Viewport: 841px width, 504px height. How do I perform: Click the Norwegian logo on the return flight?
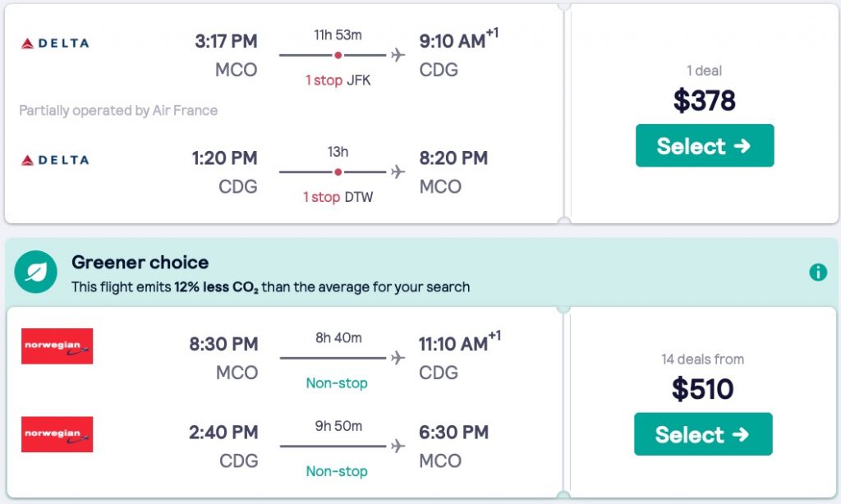tap(57, 434)
